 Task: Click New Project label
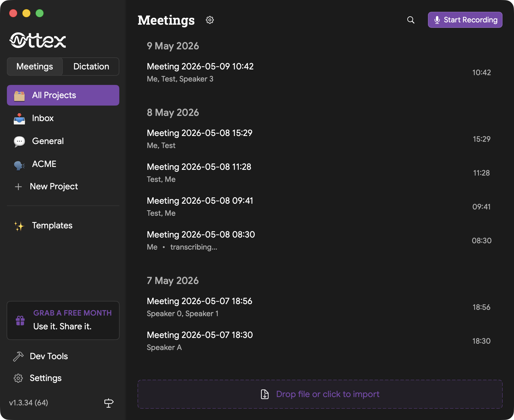[x=54, y=186]
